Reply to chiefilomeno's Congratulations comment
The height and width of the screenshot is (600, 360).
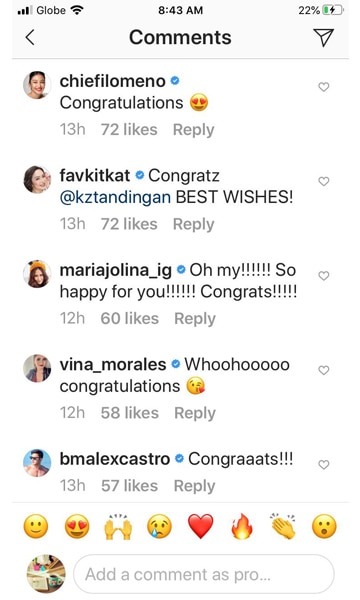[x=194, y=130]
